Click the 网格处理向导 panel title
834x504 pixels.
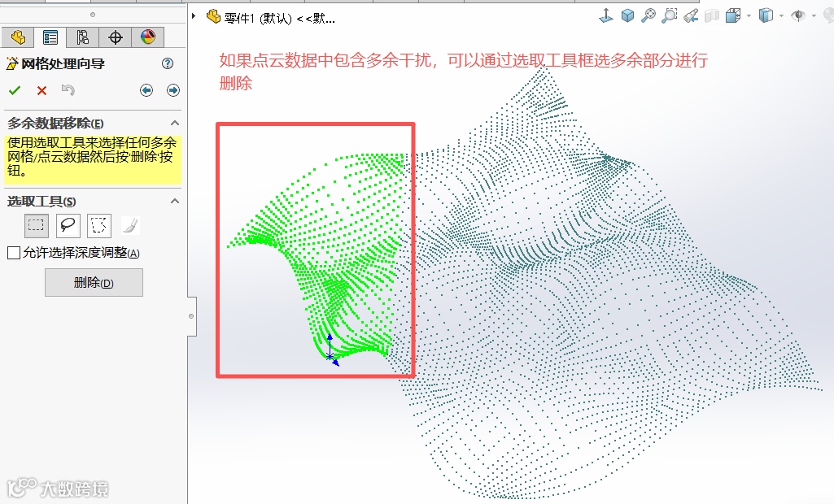point(63,63)
